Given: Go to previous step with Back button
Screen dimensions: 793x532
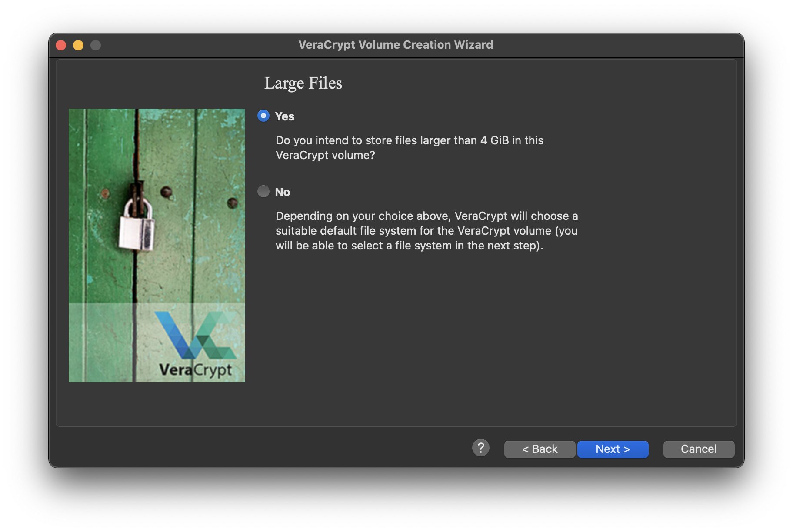Looking at the screenshot, I should coord(540,449).
